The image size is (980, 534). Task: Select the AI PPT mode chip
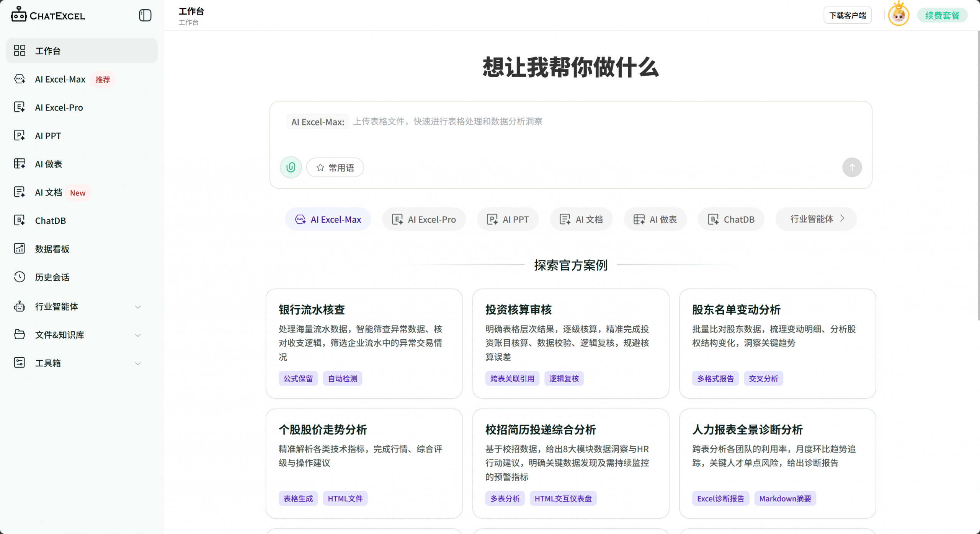pos(508,219)
